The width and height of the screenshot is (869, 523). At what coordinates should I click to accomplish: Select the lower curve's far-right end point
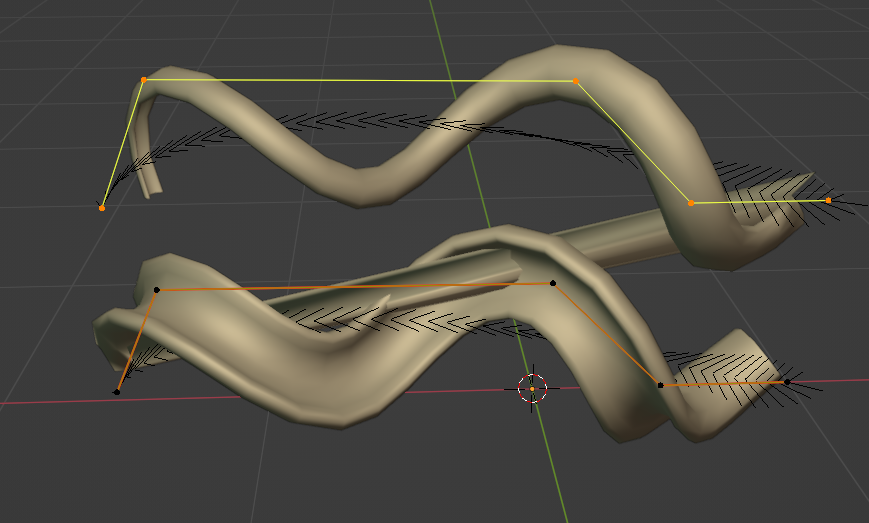pos(788,382)
